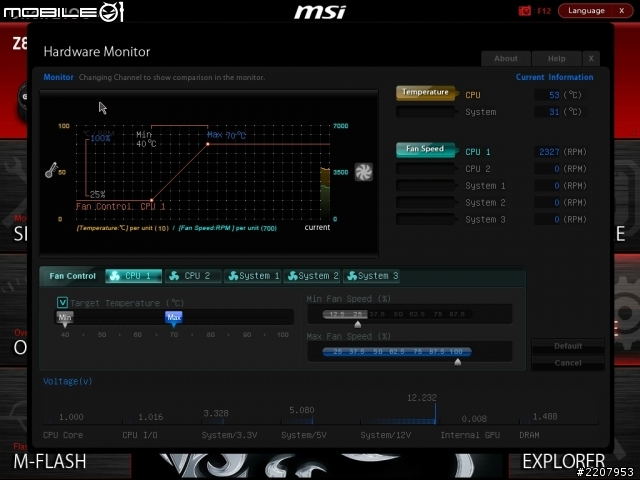Screen dimensions: 640x480
Task: Click the fan icon in the CPU 2 tab
Action: click(x=174, y=276)
